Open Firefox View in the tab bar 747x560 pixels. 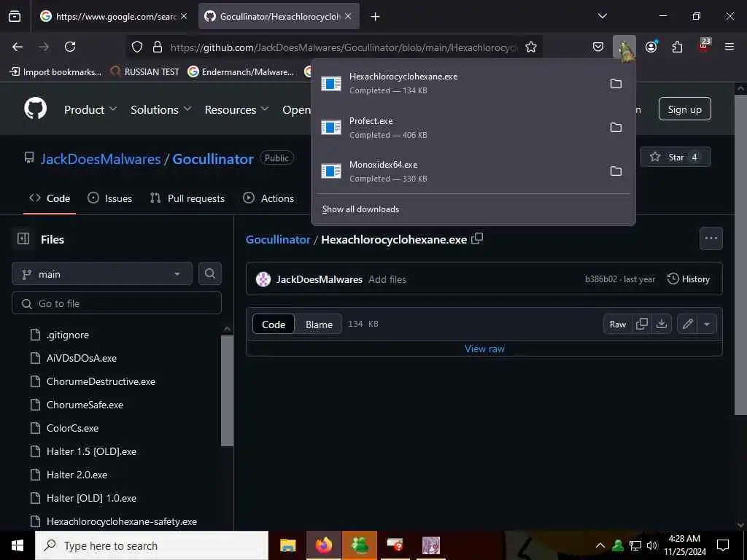15,17
